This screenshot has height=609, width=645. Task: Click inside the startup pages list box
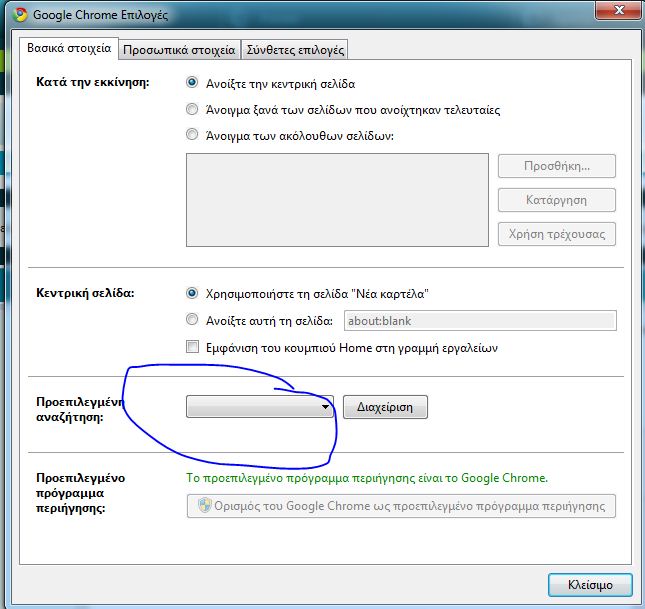tap(337, 200)
